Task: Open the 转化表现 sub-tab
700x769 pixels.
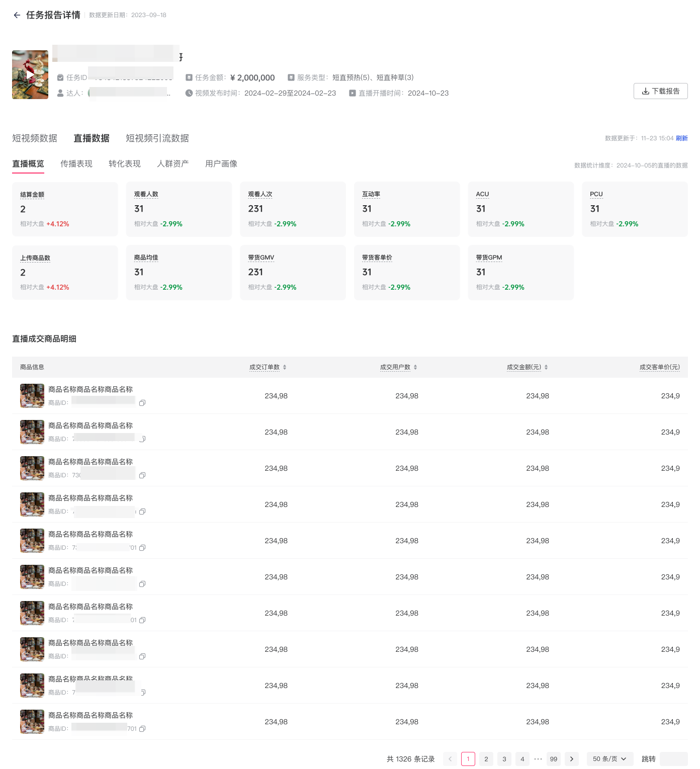Action: coord(125,164)
